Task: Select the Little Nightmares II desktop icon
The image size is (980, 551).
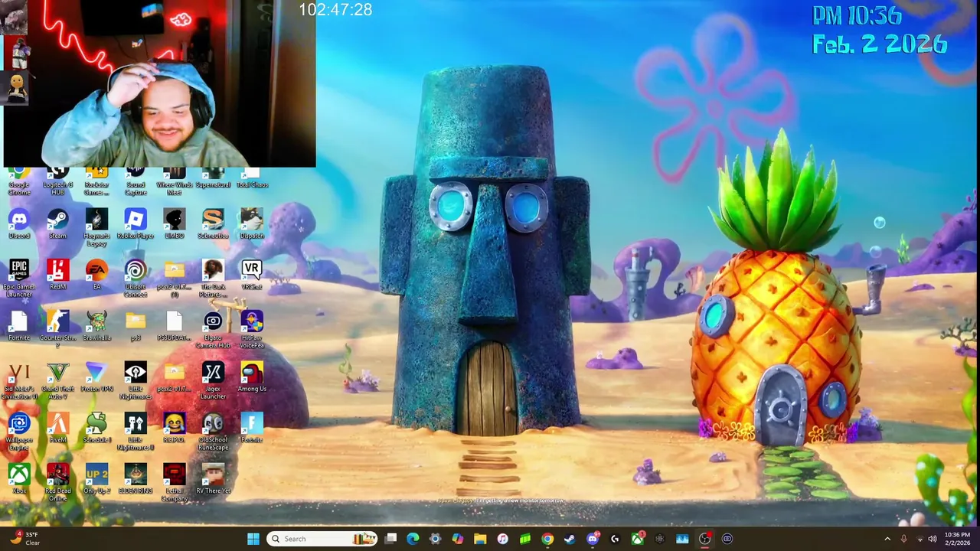Action: point(136,432)
